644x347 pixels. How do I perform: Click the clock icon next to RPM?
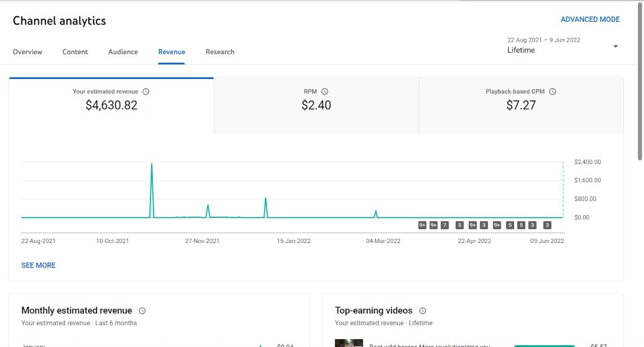tap(325, 92)
